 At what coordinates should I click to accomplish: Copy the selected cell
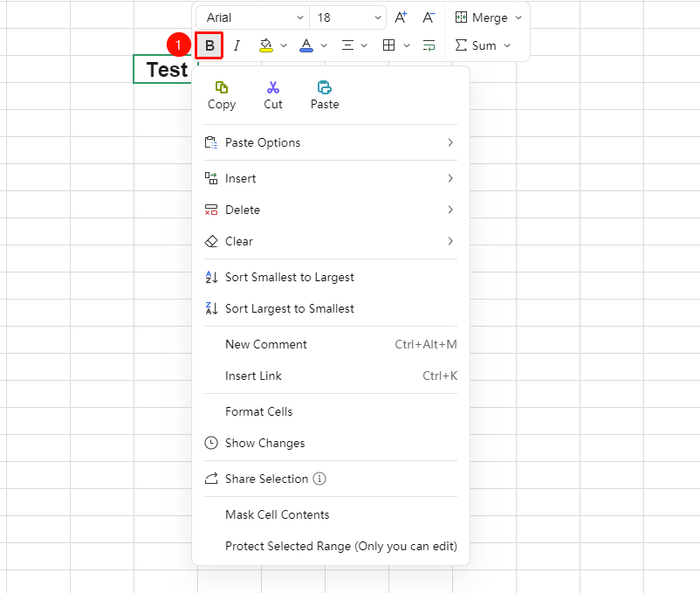222,95
